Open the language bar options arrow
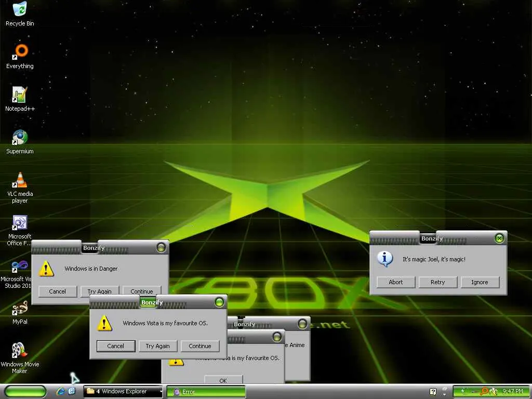Viewport: 532px width, 399px height. click(x=445, y=395)
